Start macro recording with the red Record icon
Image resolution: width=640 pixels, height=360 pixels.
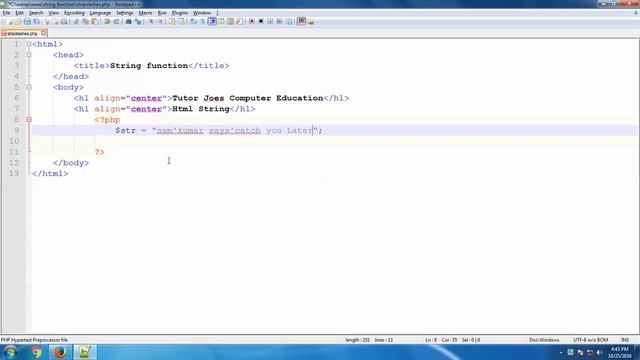tap(252, 21)
